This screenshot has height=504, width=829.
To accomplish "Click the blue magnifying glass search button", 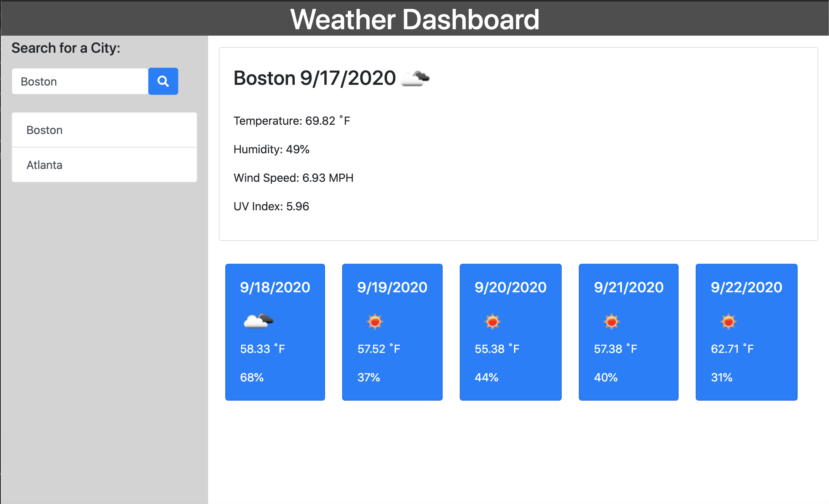I will (x=163, y=81).
